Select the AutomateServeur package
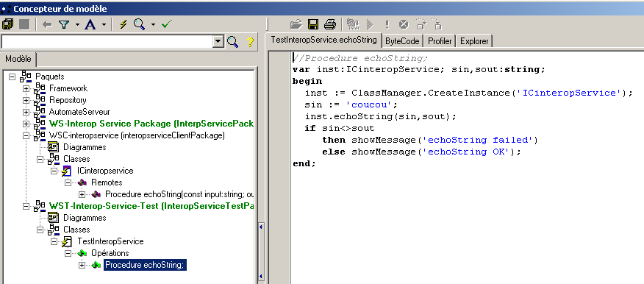The height and width of the screenshot is (284, 644). click(x=79, y=112)
